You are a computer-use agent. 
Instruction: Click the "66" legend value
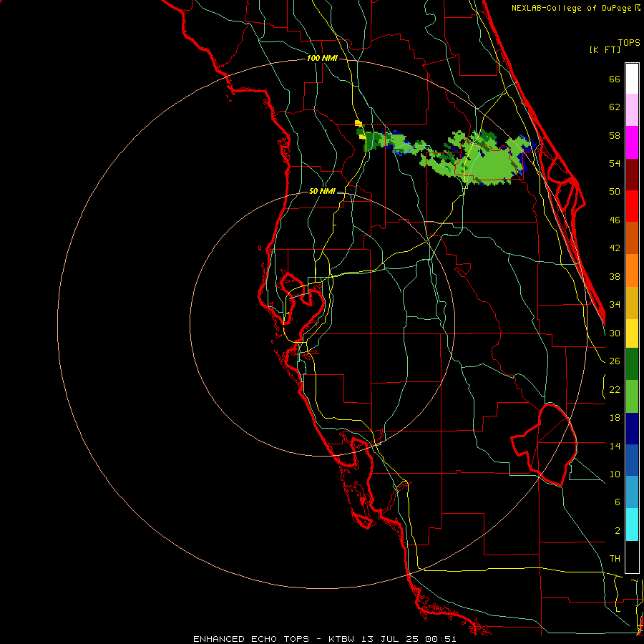615,79
